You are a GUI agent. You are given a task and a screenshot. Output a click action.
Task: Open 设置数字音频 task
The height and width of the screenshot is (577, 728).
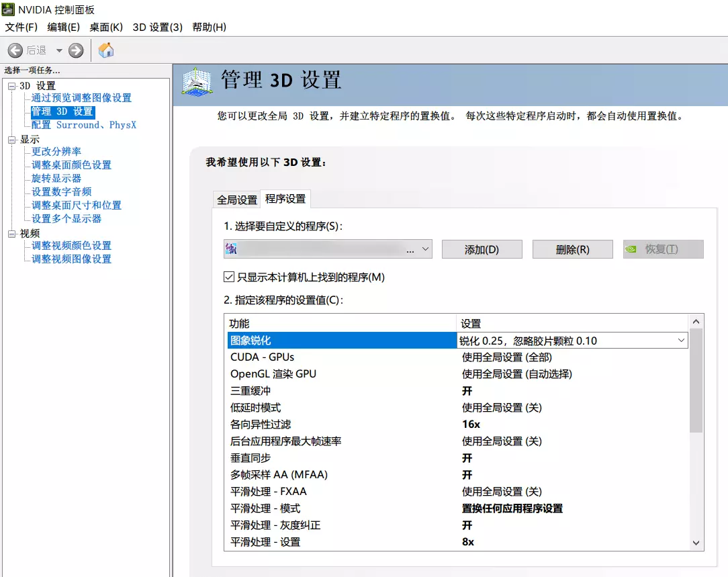[x=61, y=191]
